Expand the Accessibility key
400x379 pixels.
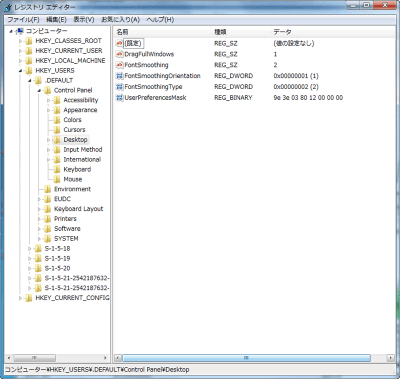click(x=48, y=100)
